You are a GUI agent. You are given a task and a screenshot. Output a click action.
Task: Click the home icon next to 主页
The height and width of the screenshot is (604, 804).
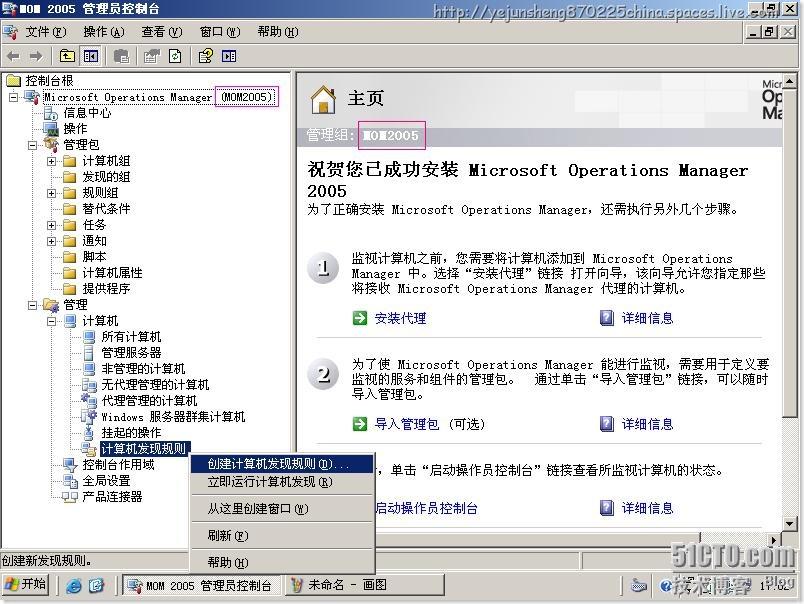tap(323, 99)
